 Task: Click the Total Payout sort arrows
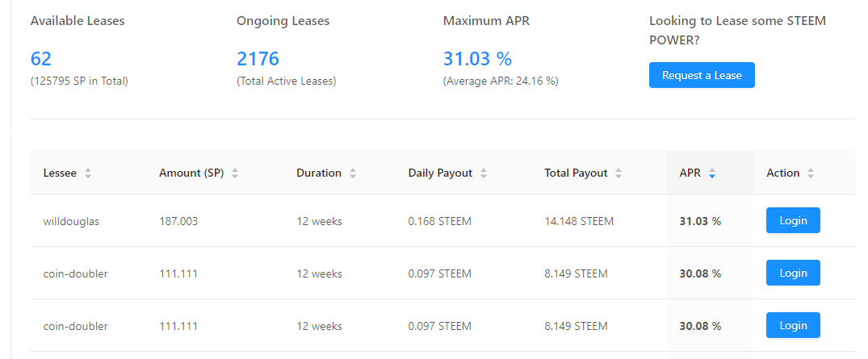(x=619, y=173)
